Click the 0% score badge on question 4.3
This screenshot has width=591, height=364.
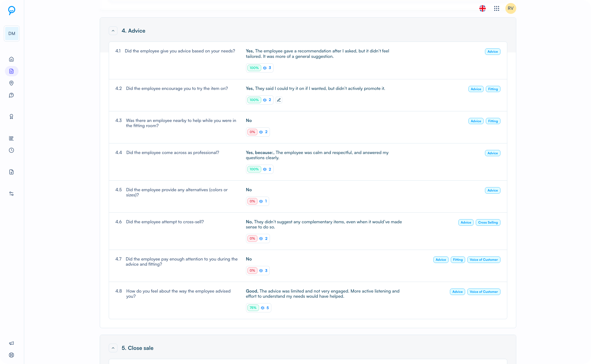(x=252, y=132)
